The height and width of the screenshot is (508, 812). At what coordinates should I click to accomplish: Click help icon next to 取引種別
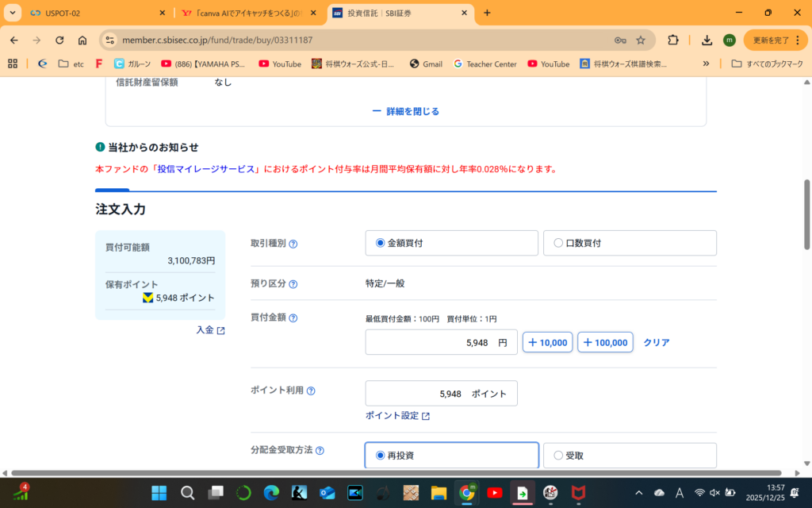point(293,244)
